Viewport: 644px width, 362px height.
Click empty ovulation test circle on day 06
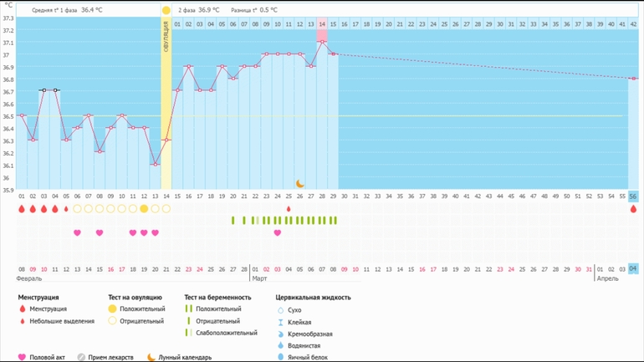click(77, 209)
